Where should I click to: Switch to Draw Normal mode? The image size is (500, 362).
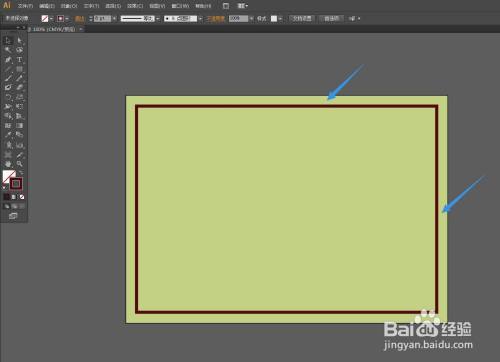(x=6, y=206)
